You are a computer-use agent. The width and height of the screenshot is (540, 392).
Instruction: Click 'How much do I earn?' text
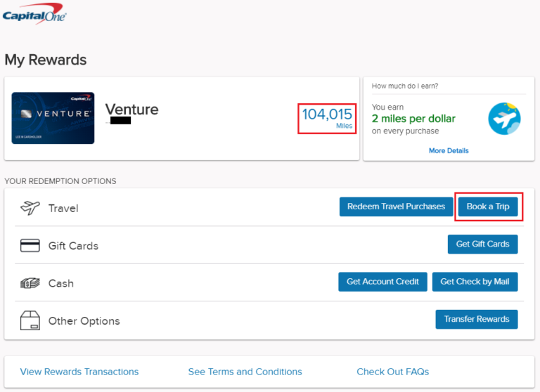point(405,86)
